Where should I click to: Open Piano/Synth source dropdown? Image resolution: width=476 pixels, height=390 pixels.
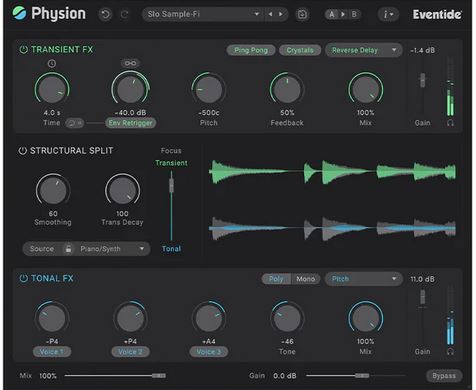pos(112,249)
